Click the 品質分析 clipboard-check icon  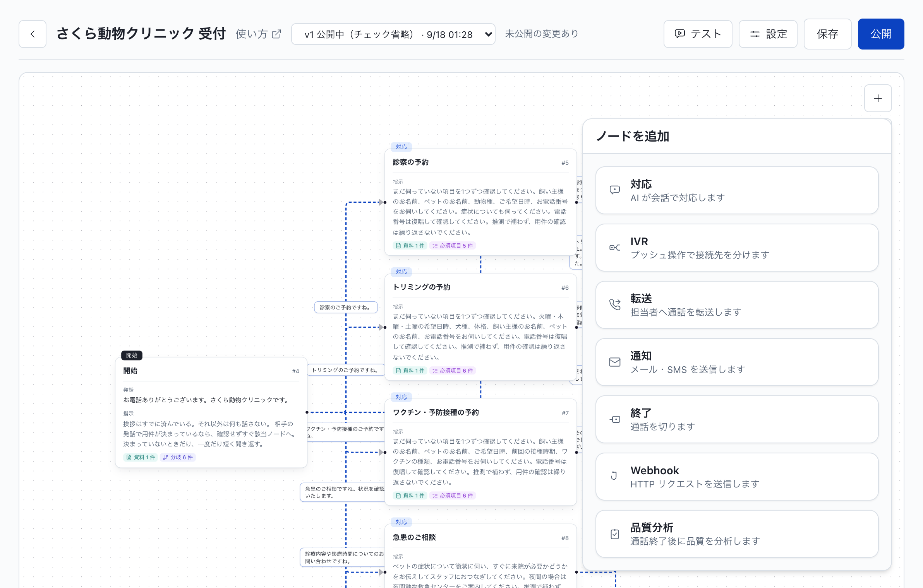614,534
